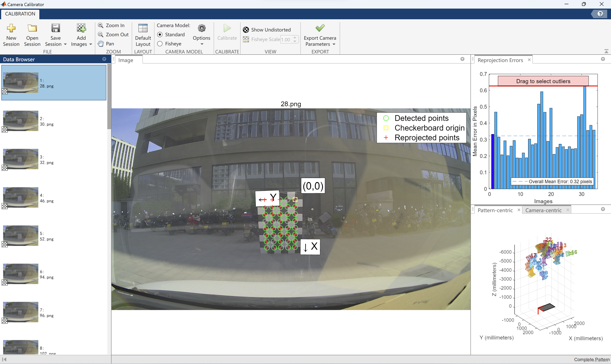Click the New Session icon

(x=11, y=28)
